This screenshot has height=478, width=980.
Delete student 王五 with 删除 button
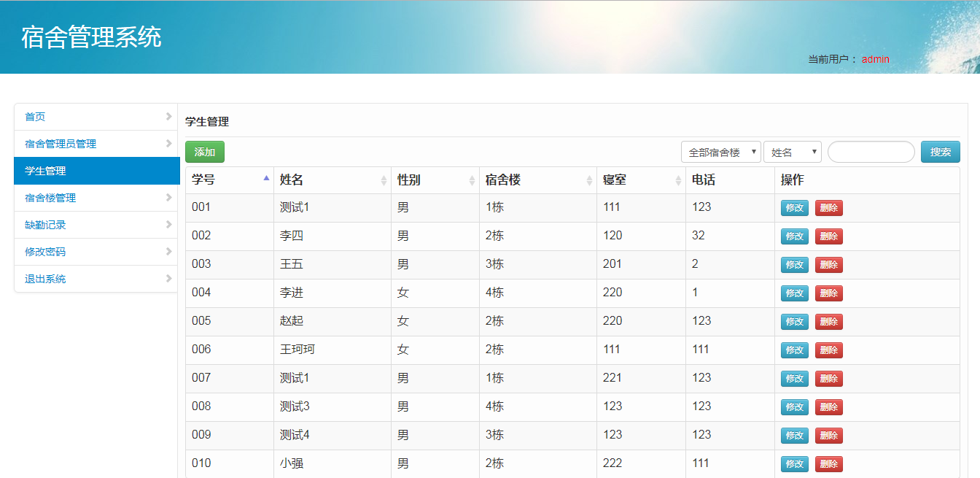click(x=828, y=265)
